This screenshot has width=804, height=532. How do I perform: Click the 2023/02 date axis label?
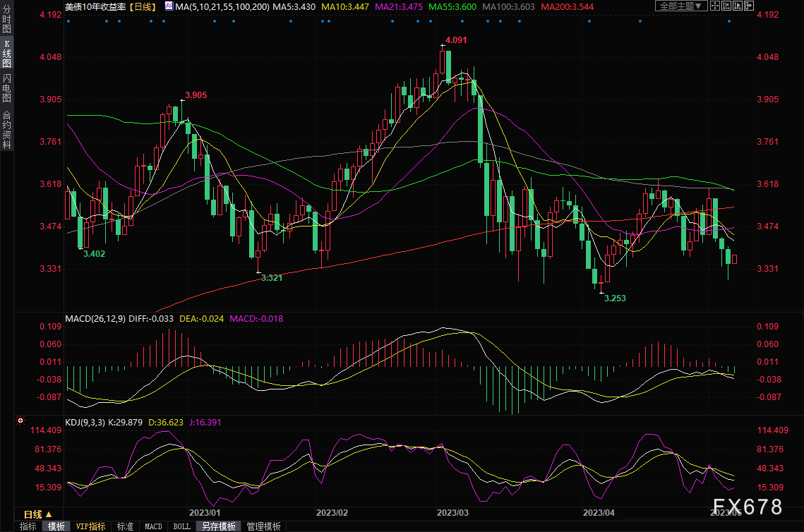(x=332, y=512)
